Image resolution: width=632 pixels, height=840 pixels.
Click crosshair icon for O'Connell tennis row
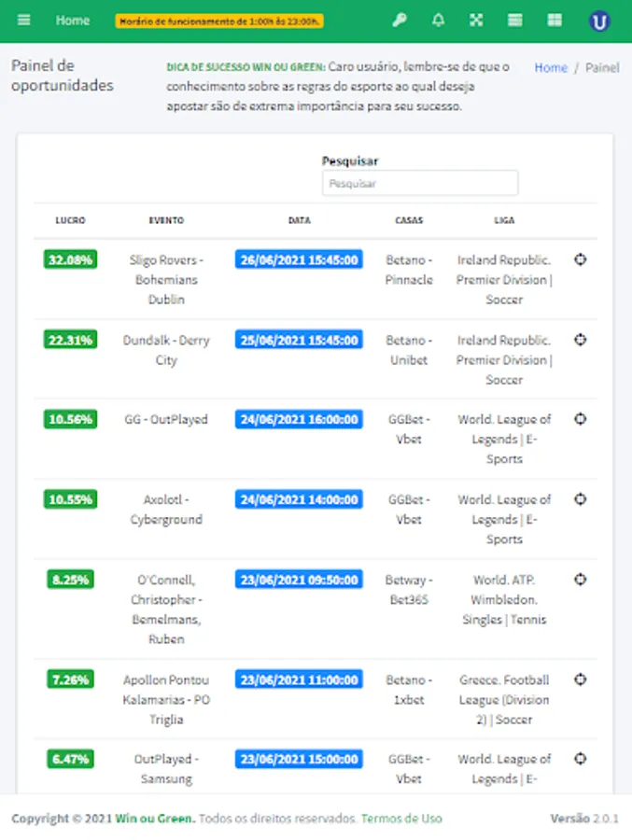point(580,580)
